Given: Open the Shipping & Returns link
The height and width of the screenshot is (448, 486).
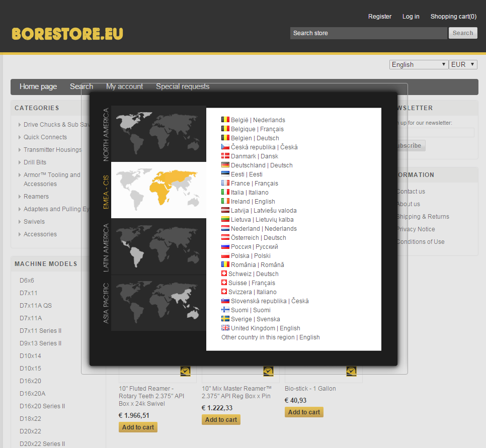Looking at the screenshot, I should pyautogui.click(x=423, y=217).
